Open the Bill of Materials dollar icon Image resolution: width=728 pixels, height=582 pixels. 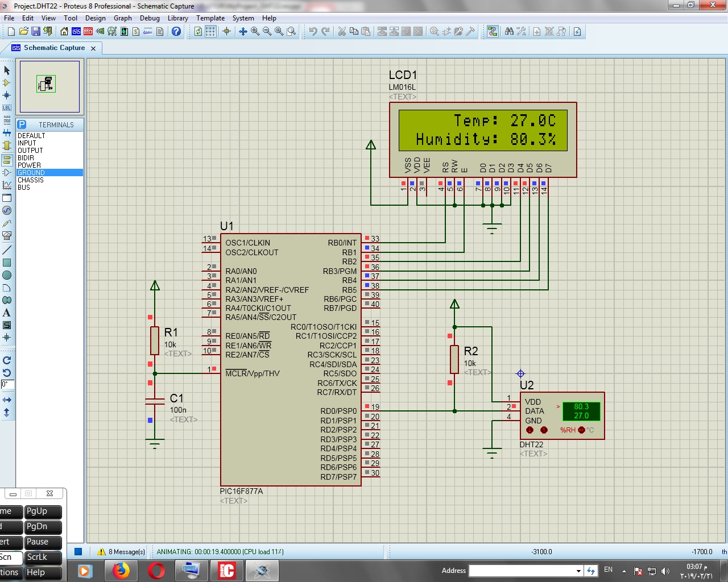[136, 31]
